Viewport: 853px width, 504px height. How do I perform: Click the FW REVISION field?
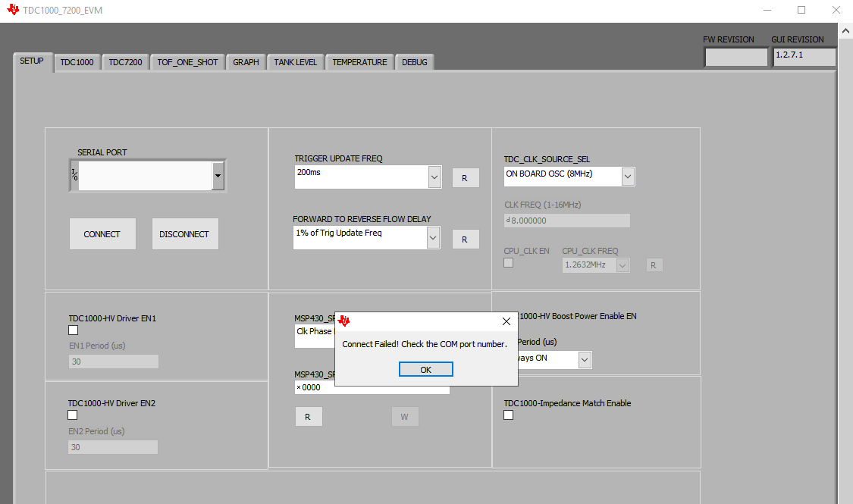click(736, 57)
